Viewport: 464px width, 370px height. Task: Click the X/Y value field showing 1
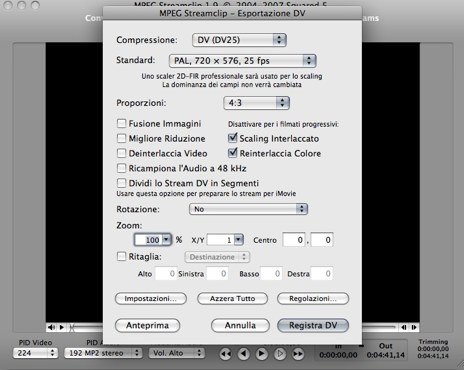pos(221,240)
